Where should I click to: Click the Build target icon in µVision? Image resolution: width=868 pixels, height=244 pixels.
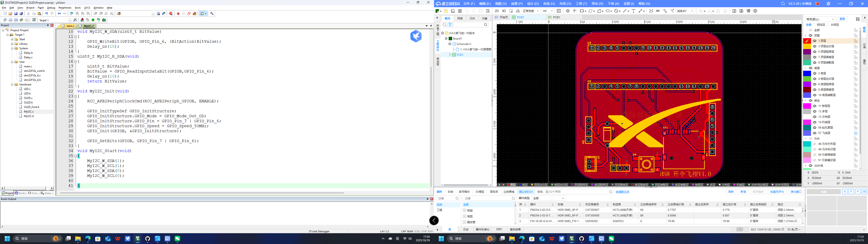pos(10,20)
